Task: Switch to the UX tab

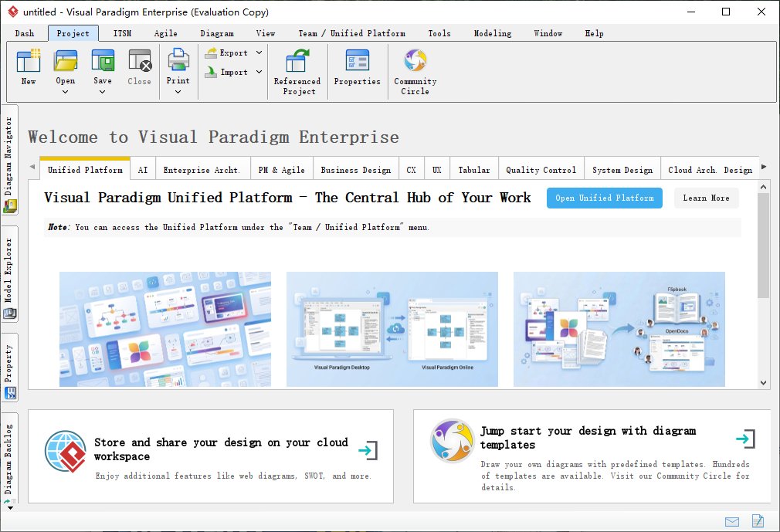Action: [437, 170]
